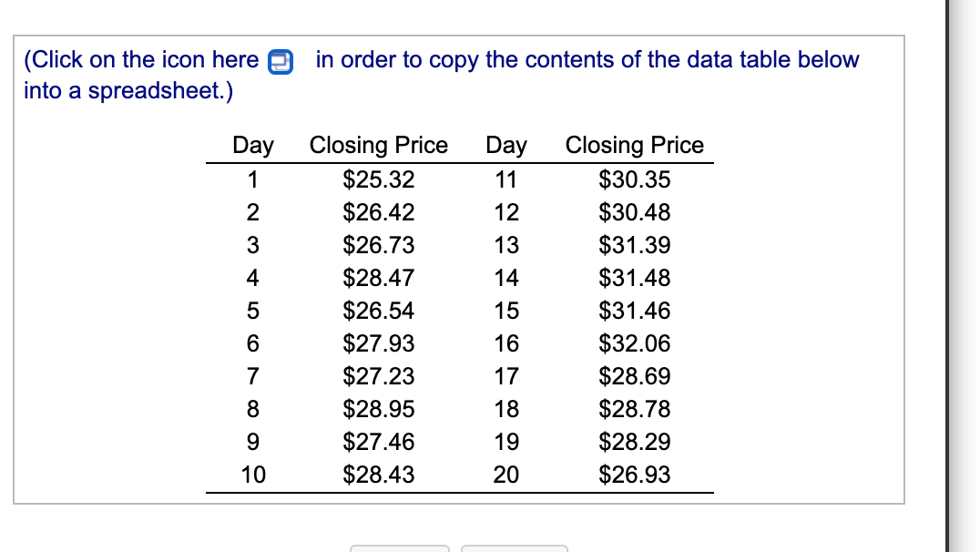Screen dimensions: 980x552
Task: Click the second Day column header
Action: (506, 145)
